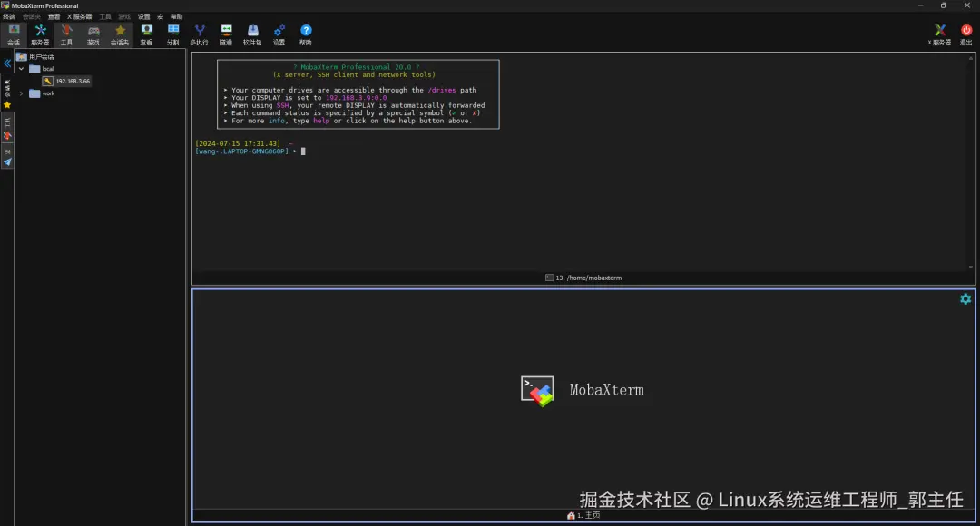
Task: Enable 多执行 (MultiExec) mode
Action: [200, 35]
